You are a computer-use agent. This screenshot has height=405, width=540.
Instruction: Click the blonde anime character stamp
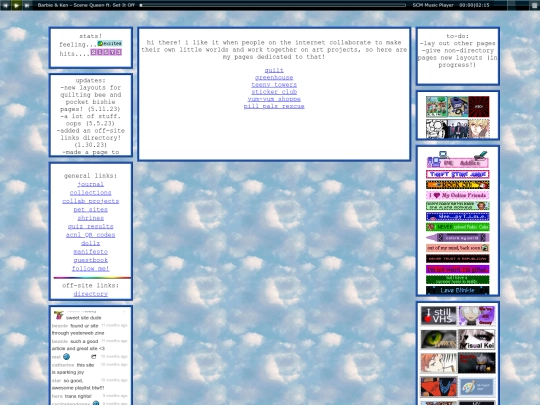479,128
